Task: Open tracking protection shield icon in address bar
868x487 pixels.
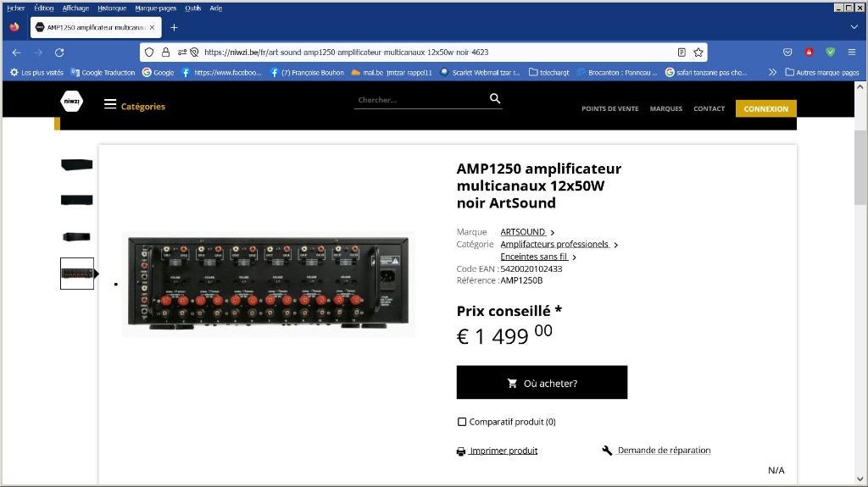Action: coord(149,52)
